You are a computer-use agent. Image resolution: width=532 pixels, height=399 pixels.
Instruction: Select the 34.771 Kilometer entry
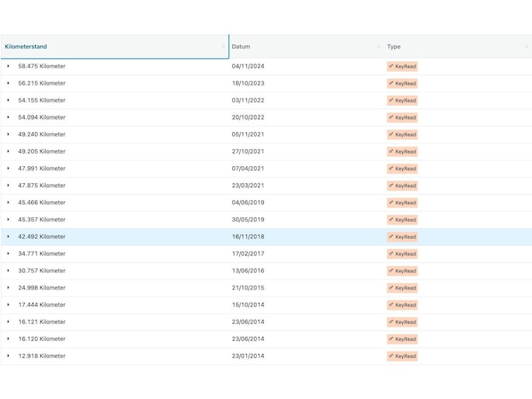click(42, 254)
